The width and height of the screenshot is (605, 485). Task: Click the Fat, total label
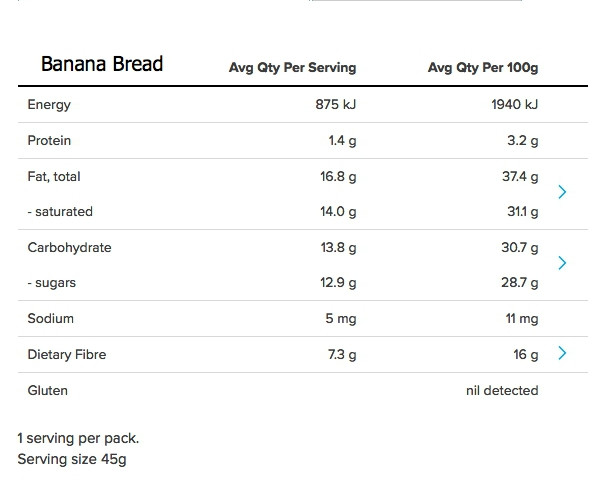(54, 177)
